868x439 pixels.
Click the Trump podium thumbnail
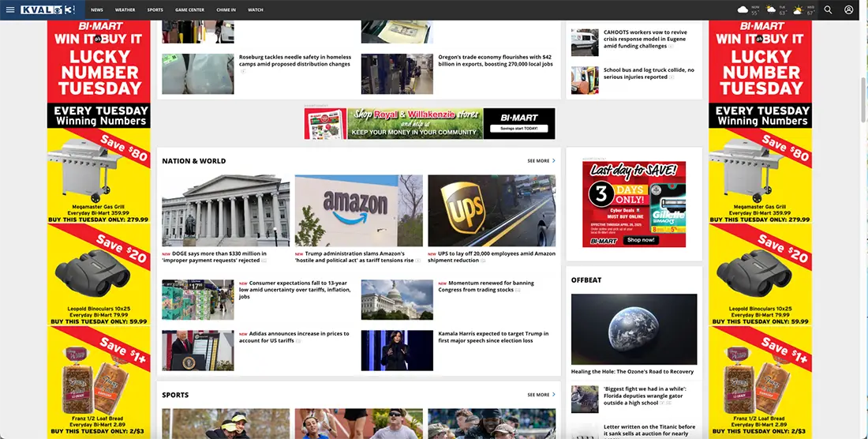tap(197, 351)
